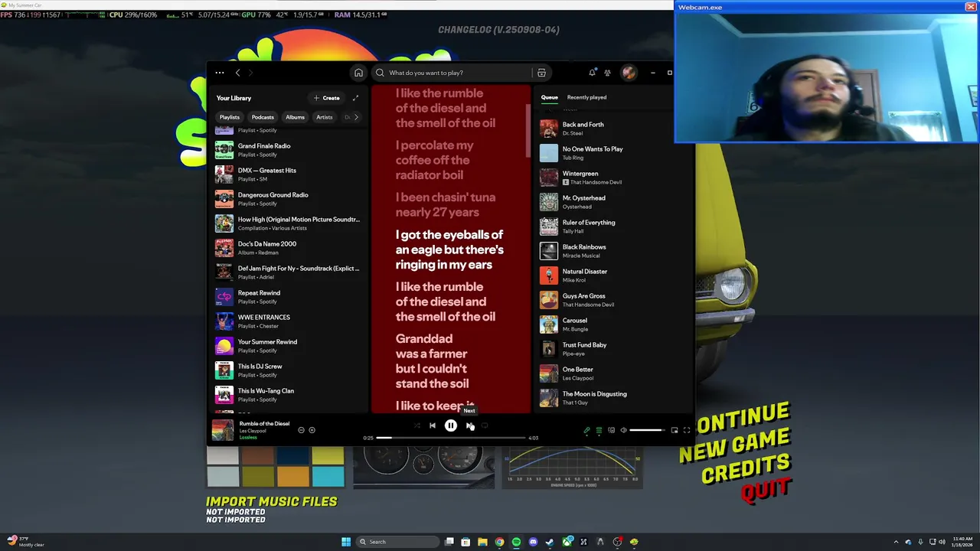This screenshot has width=980, height=551.
Task: Open DMX — Greatest Hits playlist
Action: (288, 174)
